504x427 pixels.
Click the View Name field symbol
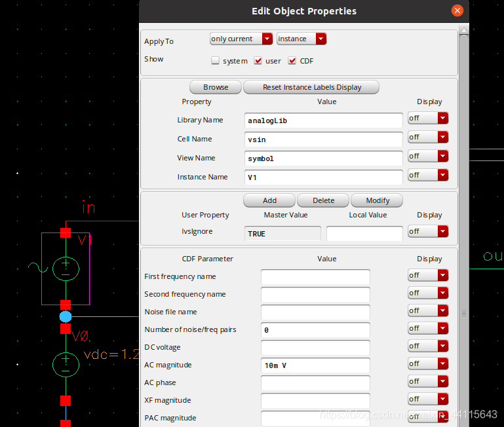(323, 158)
